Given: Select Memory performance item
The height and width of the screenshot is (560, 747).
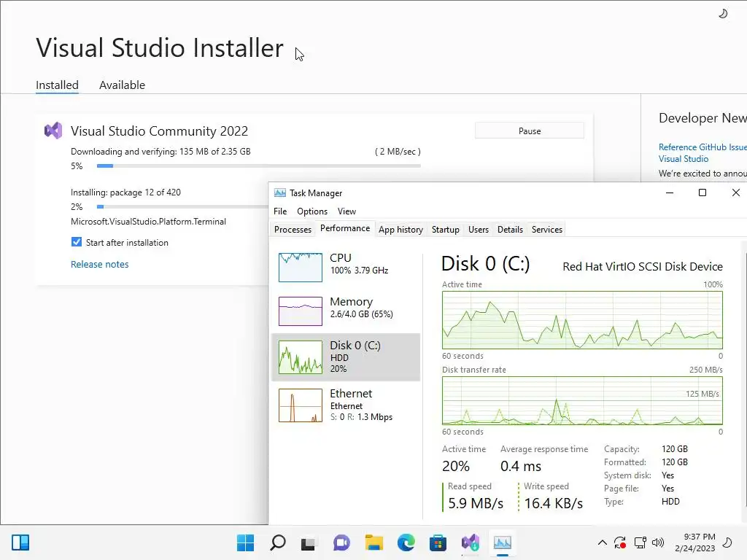Looking at the screenshot, I should point(346,311).
